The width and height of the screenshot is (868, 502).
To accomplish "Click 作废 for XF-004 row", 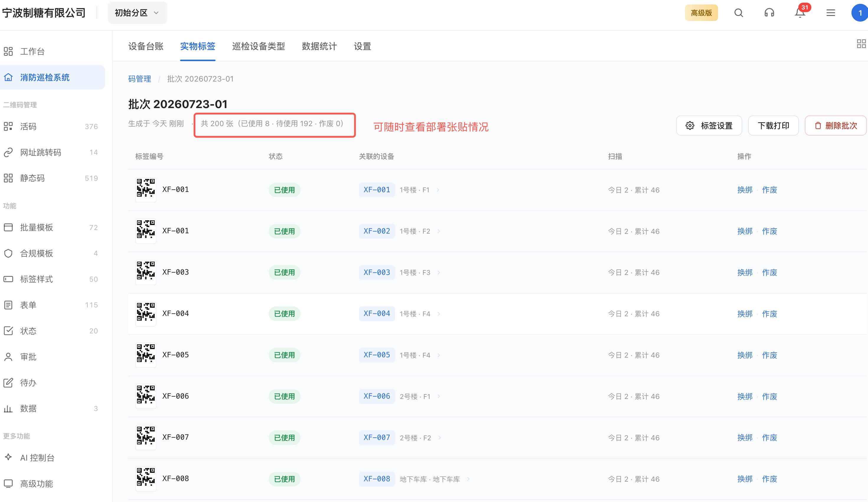I will click(769, 314).
